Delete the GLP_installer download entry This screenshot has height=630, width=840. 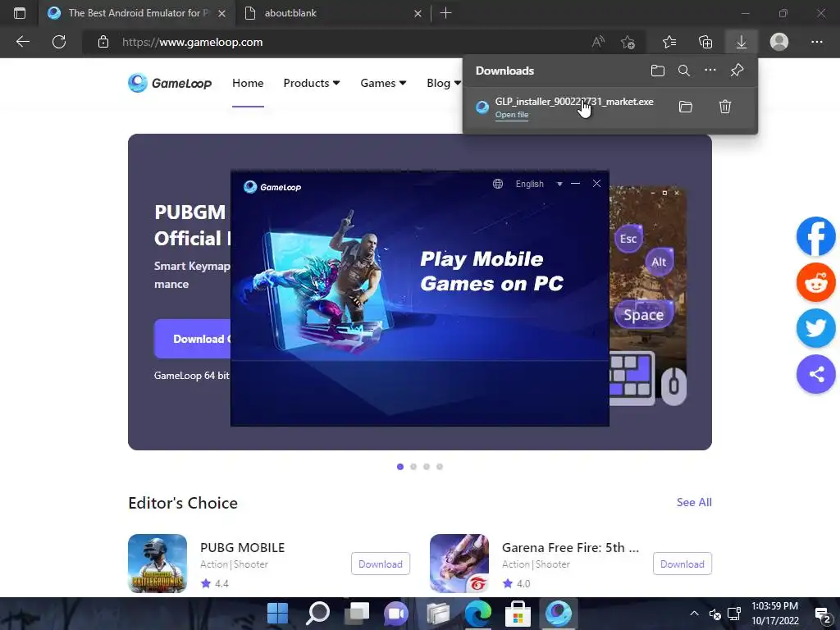pos(725,107)
